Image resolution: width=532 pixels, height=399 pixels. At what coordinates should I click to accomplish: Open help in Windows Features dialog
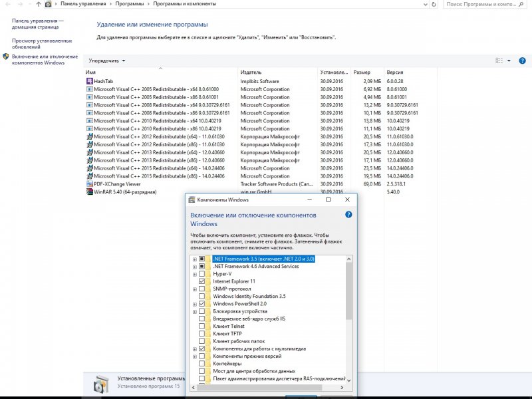coord(348,214)
